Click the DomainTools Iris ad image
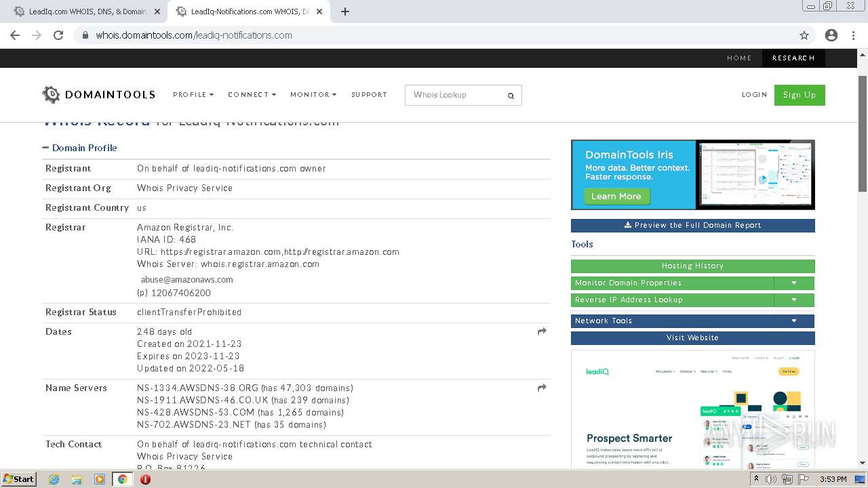868x488 pixels. point(692,175)
